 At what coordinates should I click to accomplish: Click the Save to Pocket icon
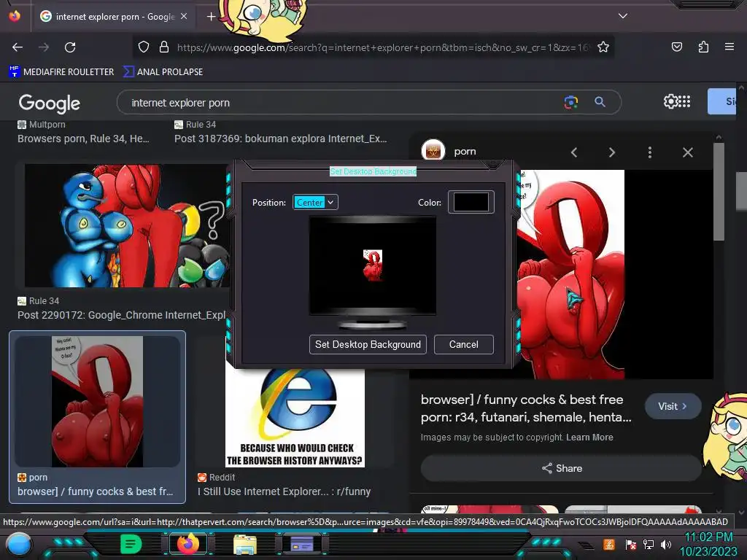[x=676, y=47]
